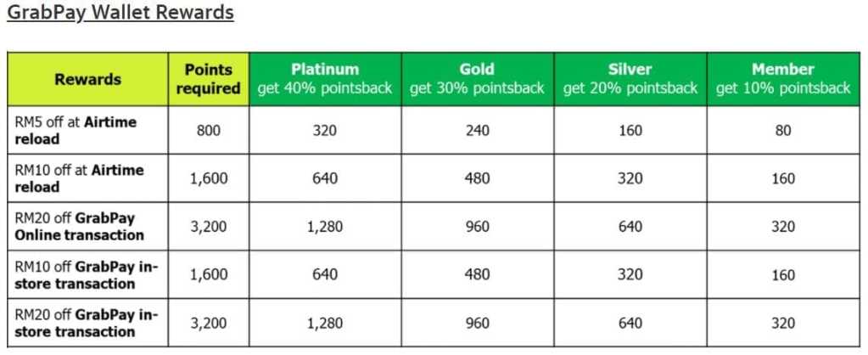
Task: Select points required for RM20 Online transaction
Action: click(x=207, y=227)
